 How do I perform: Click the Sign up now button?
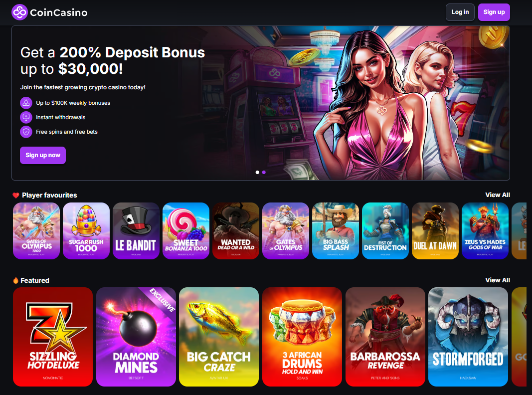(43, 156)
